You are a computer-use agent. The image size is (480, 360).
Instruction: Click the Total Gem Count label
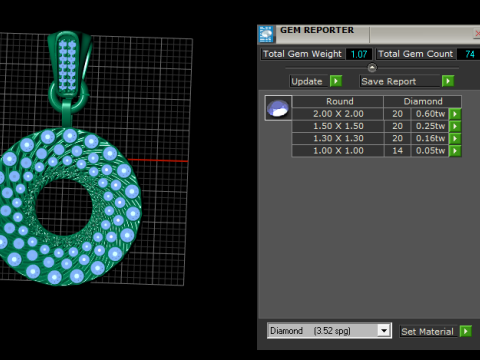[416, 54]
